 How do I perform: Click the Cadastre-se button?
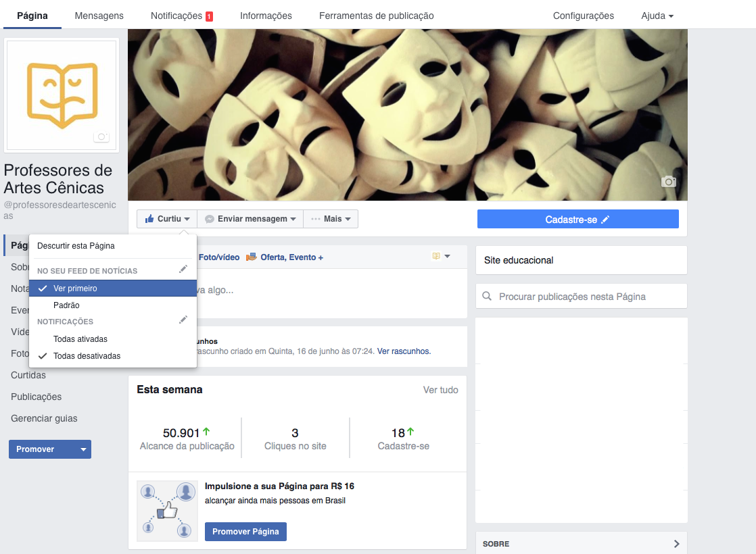pyautogui.click(x=578, y=219)
